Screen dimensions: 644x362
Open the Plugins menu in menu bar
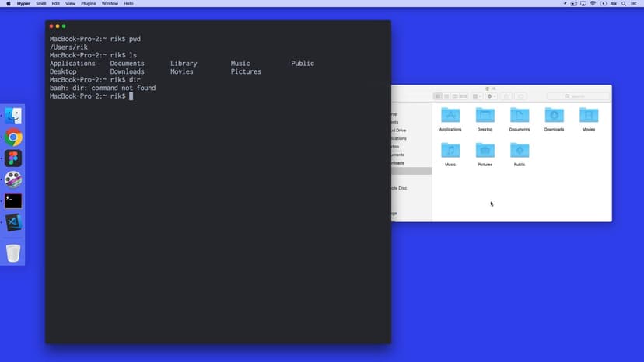click(x=88, y=4)
